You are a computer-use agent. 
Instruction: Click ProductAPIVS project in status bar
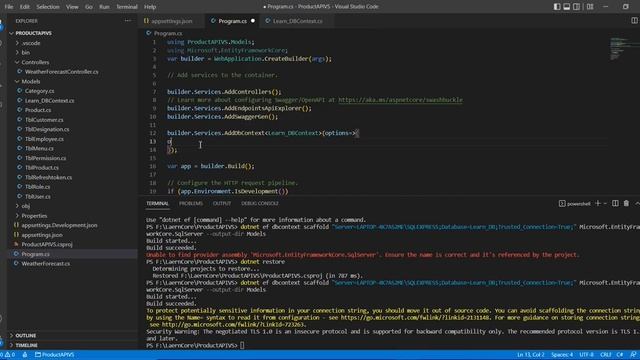(55, 355)
